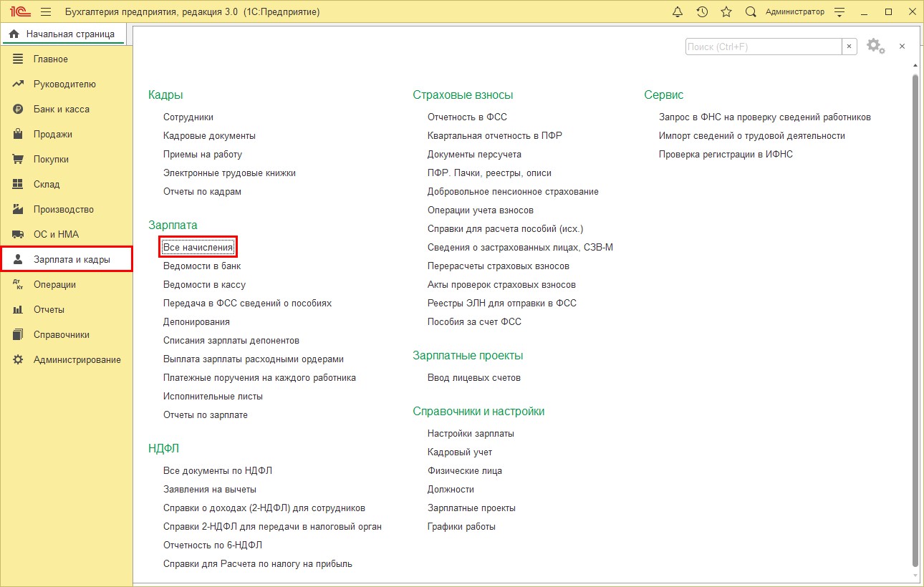Open Документы персучета
924x587 pixels.
click(474, 154)
